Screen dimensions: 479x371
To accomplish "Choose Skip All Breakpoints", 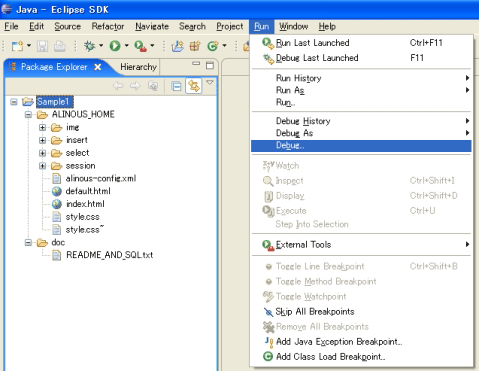I will 361,312.
